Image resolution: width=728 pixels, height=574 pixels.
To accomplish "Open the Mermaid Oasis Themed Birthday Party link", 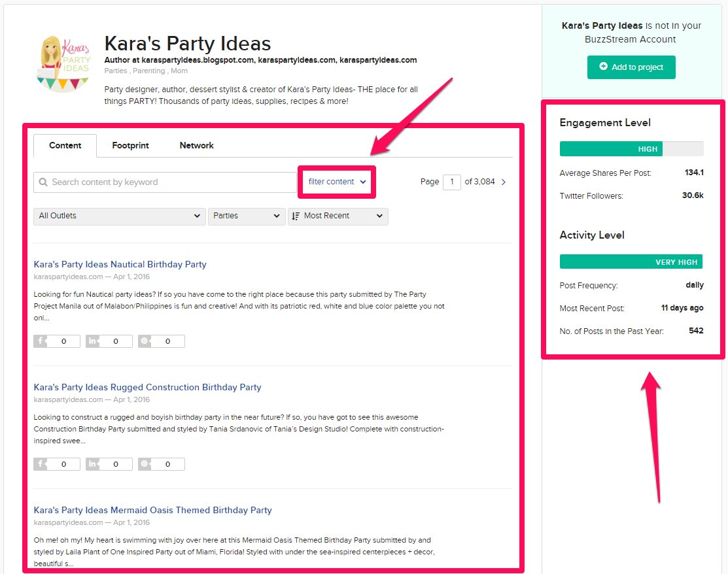I will point(152,510).
